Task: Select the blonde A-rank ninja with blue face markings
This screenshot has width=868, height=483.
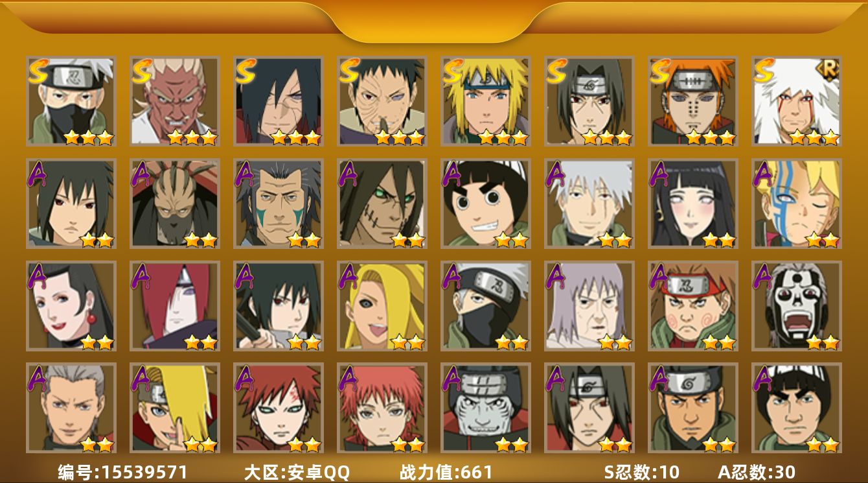Action: click(797, 204)
